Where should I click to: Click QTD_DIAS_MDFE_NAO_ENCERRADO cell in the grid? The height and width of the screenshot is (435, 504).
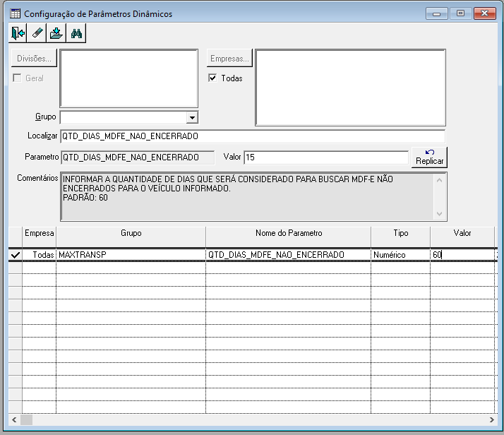coord(288,255)
